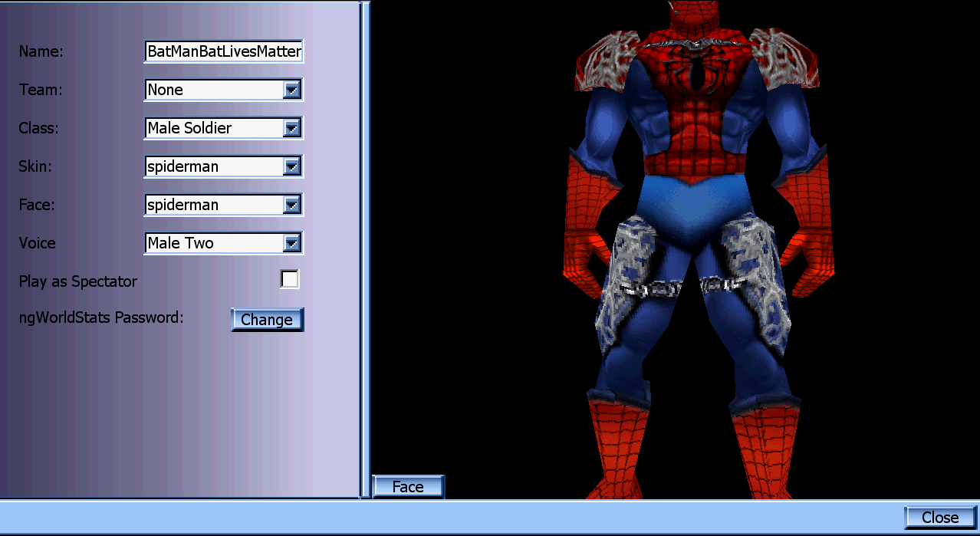
Task: Open the Voice dropdown arrow
Action: 291,243
